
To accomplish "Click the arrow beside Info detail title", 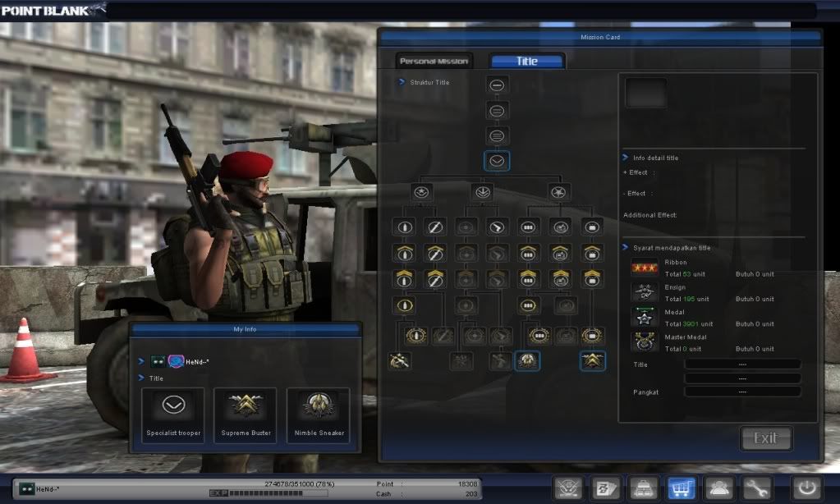I will click(625, 158).
